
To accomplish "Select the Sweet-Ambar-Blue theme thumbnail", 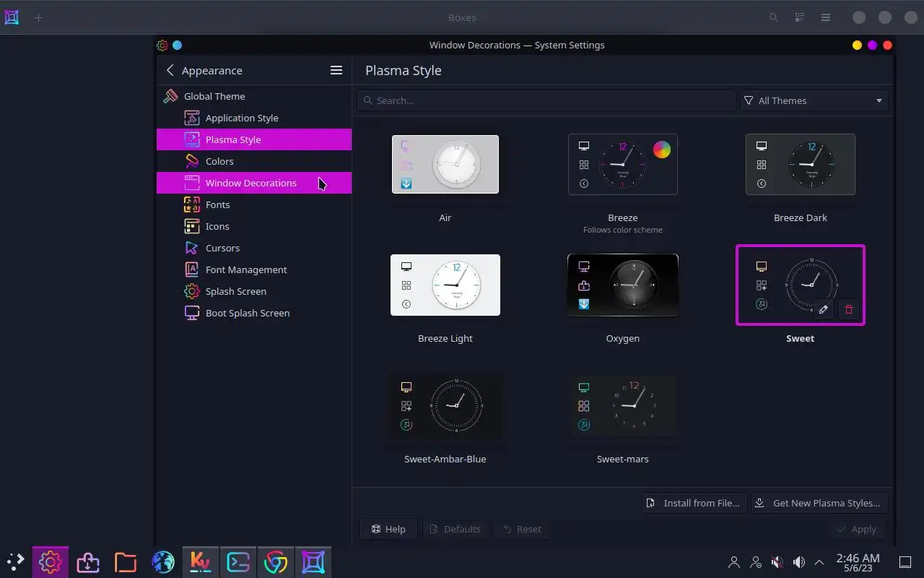I will tap(445, 405).
